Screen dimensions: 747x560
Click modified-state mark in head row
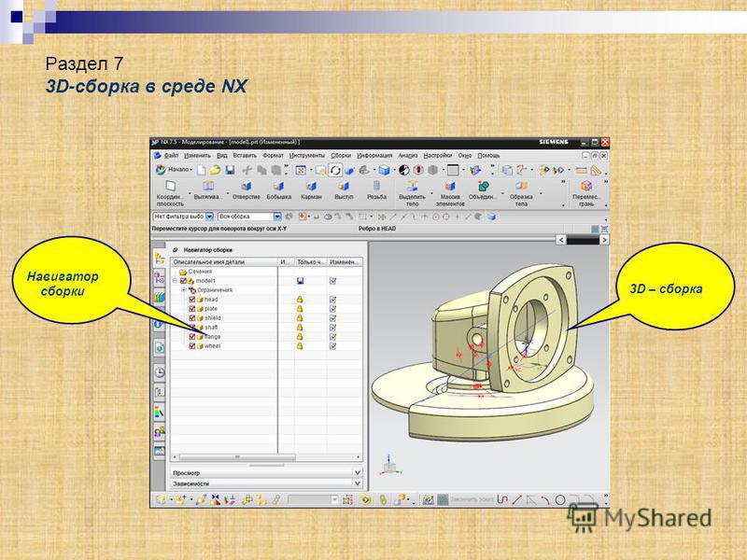[x=332, y=300]
